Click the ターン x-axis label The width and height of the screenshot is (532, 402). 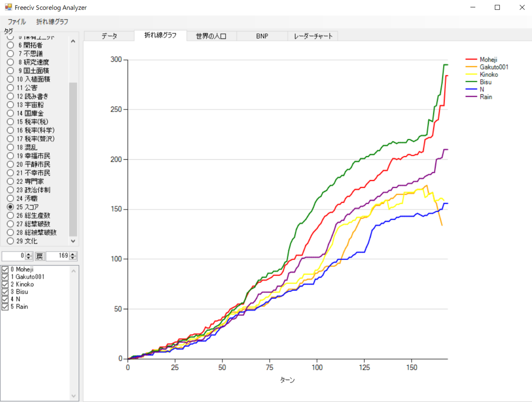tap(287, 380)
